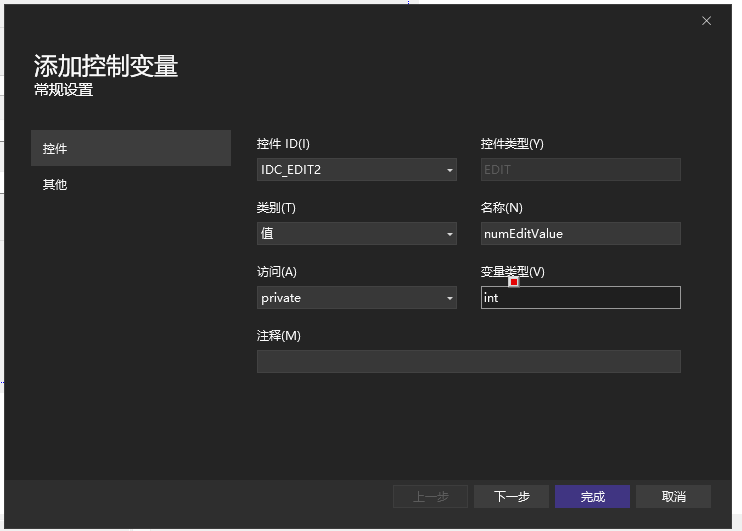Select the 控件 tab in sidebar

click(x=131, y=148)
